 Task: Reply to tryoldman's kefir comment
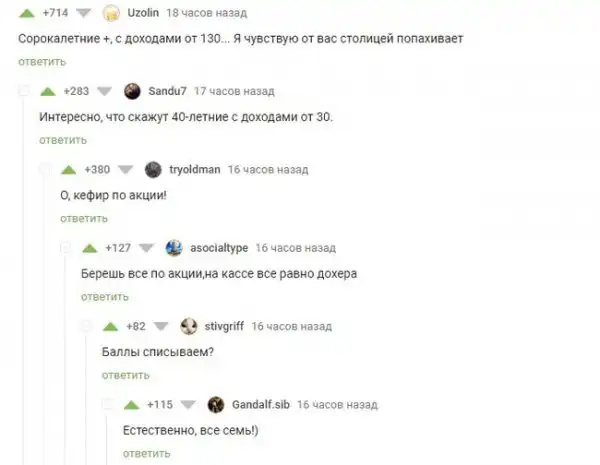pos(84,219)
